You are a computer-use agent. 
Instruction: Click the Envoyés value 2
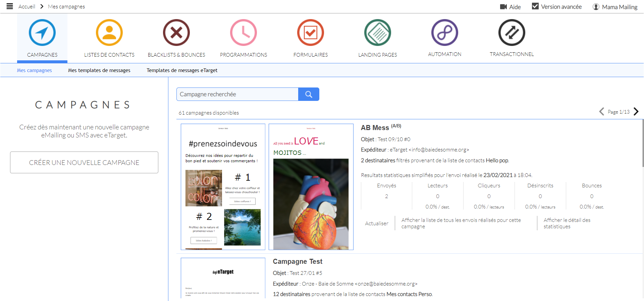point(386,196)
